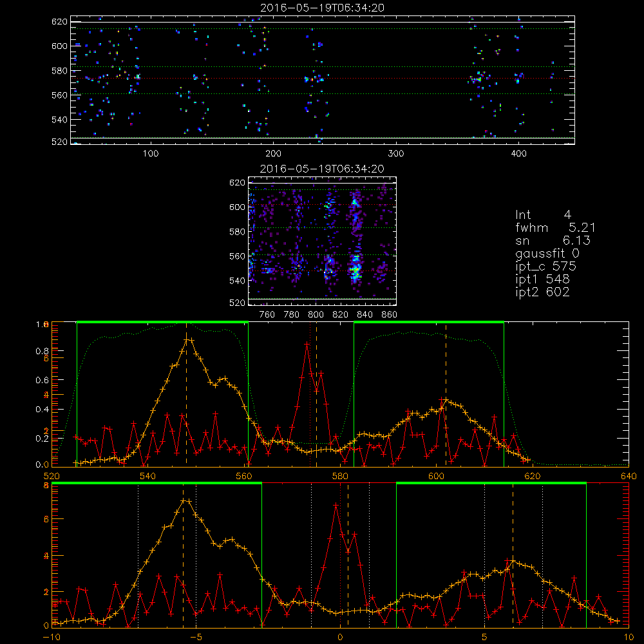The image size is (644, 644).
Task: Click x-axis label 400 on top plot
Action: [x=518, y=154]
